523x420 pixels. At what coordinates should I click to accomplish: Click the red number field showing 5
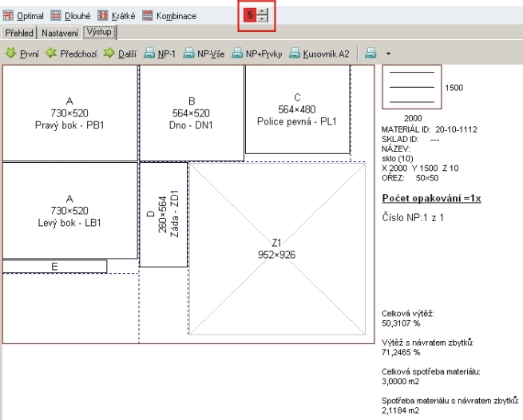coord(250,15)
